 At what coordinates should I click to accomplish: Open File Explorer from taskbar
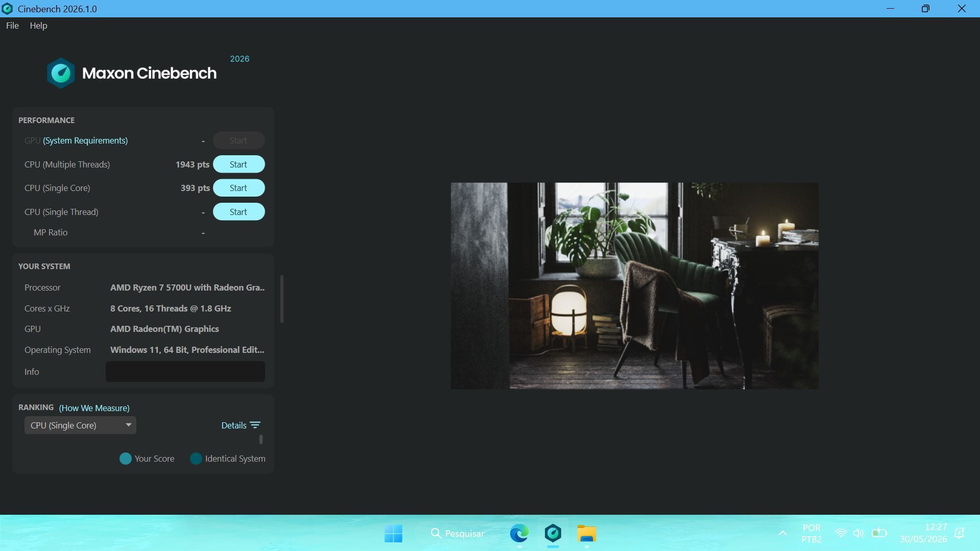586,534
